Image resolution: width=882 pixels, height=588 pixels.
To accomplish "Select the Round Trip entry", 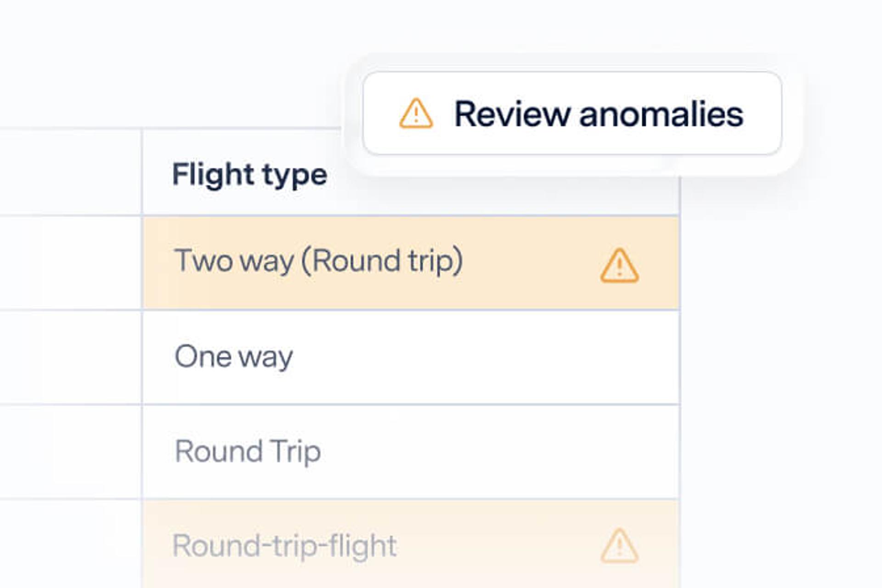I will coord(248,452).
